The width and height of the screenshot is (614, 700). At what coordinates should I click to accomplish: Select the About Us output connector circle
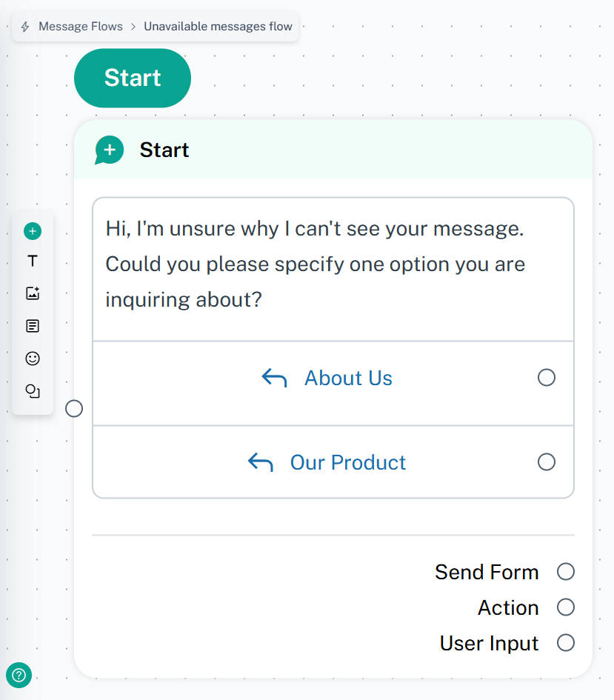point(547,378)
